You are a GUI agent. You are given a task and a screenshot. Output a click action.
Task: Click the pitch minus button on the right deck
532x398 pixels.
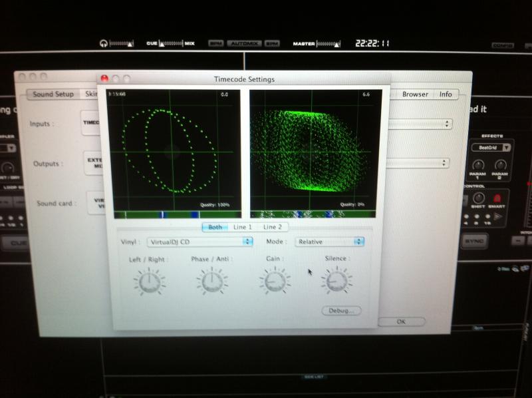point(518,240)
